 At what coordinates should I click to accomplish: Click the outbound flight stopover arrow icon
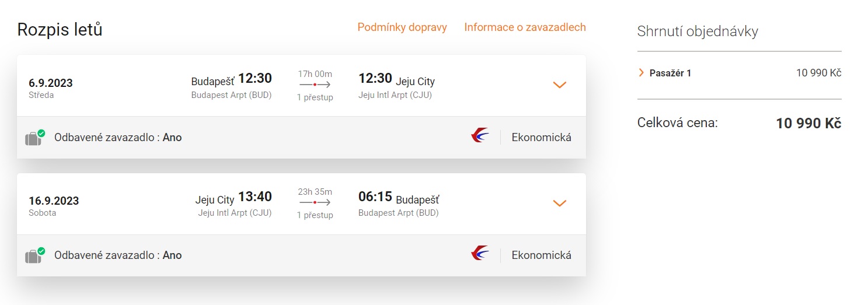point(315,85)
